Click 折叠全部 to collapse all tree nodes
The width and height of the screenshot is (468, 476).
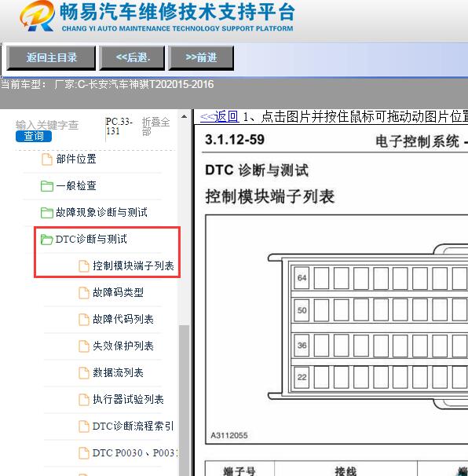pos(155,126)
